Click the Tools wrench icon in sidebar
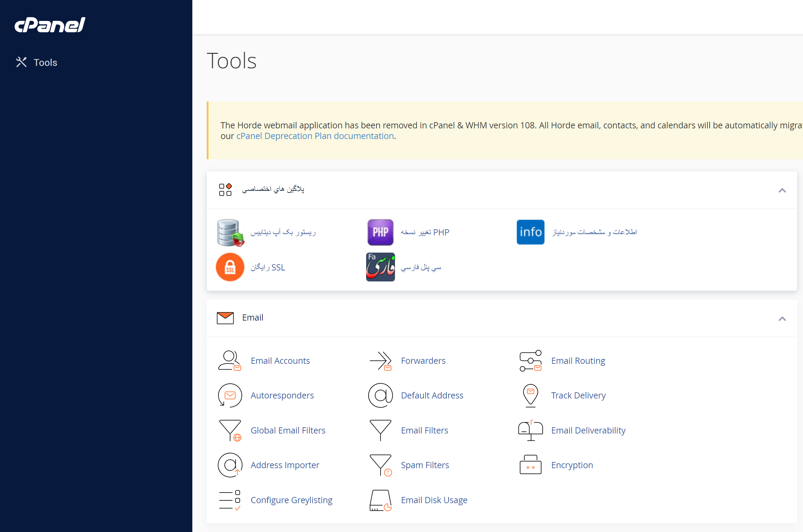This screenshot has width=803, height=532. coord(21,62)
